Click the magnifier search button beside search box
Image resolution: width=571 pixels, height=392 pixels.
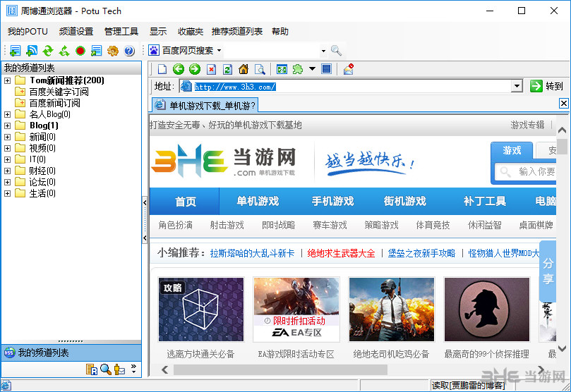pos(336,51)
